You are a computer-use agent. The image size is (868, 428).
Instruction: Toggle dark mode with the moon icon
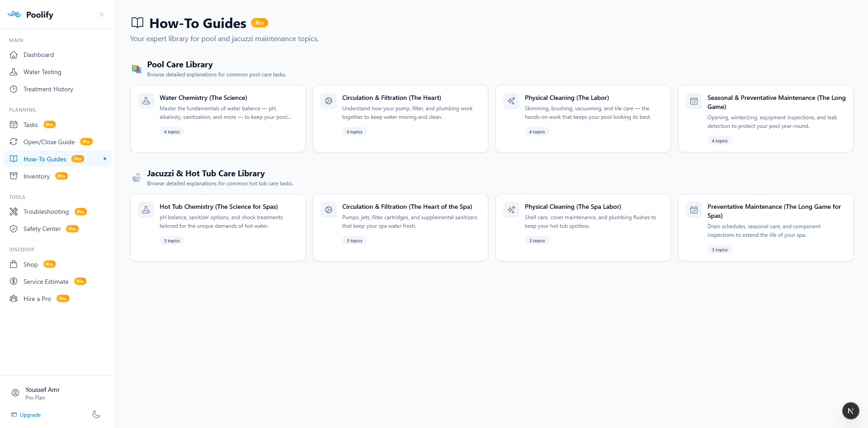pyautogui.click(x=96, y=414)
